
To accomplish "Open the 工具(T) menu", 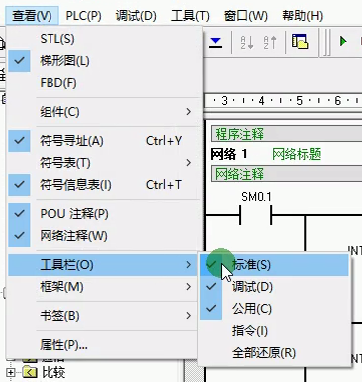I will [x=190, y=16].
